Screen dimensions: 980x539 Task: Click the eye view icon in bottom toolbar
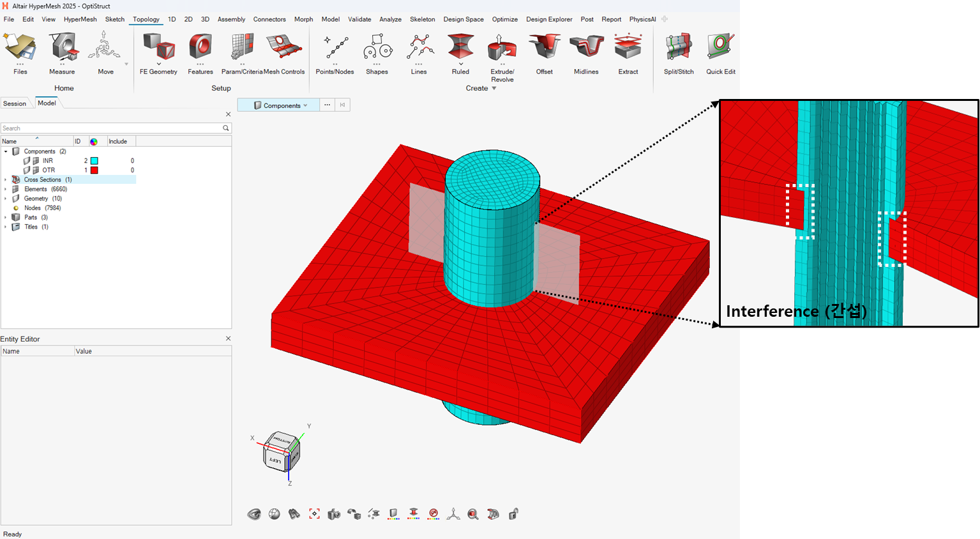click(254, 514)
